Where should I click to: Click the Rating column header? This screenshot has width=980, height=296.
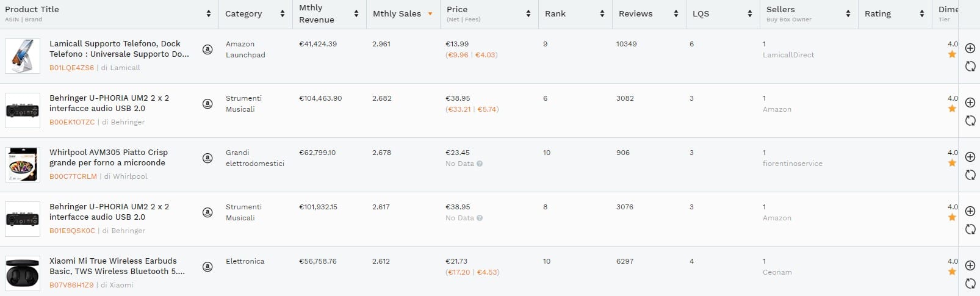coord(877,13)
